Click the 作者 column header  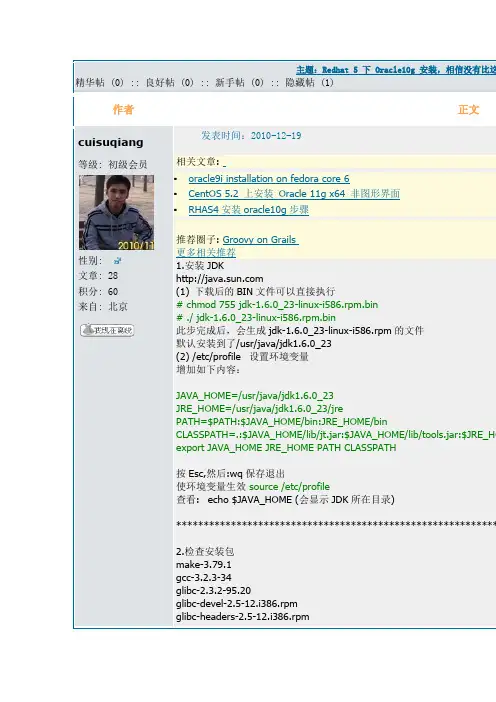(x=123, y=109)
